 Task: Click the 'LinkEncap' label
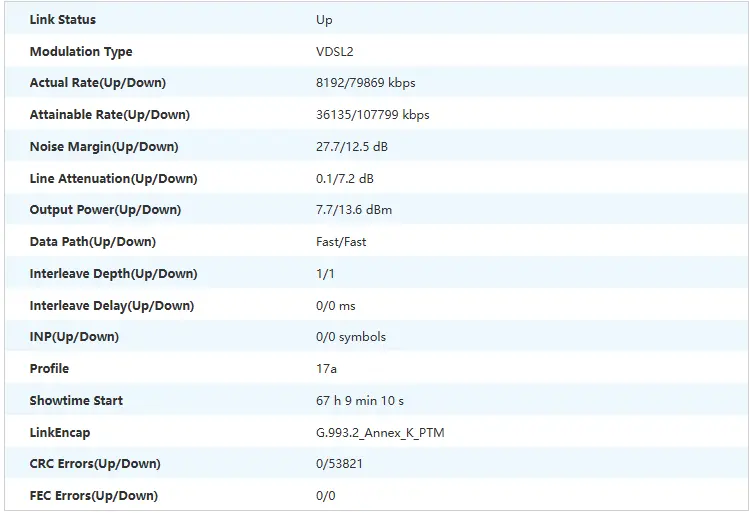60,433
